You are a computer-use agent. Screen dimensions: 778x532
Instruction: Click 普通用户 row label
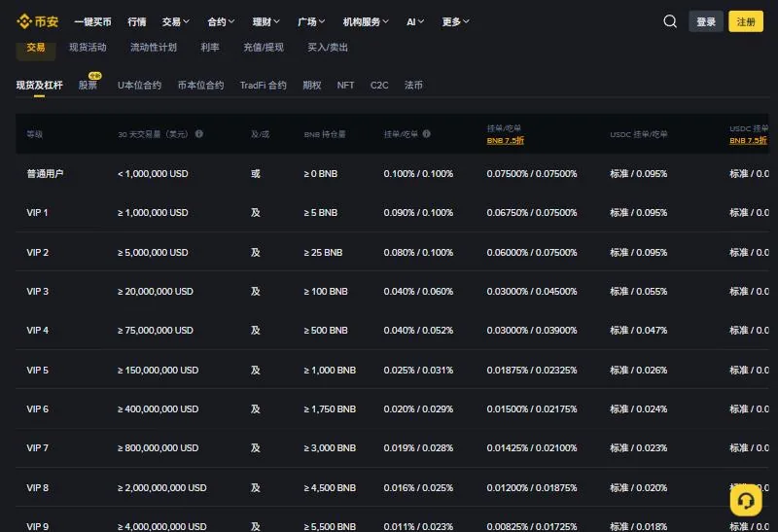pos(45,174)
